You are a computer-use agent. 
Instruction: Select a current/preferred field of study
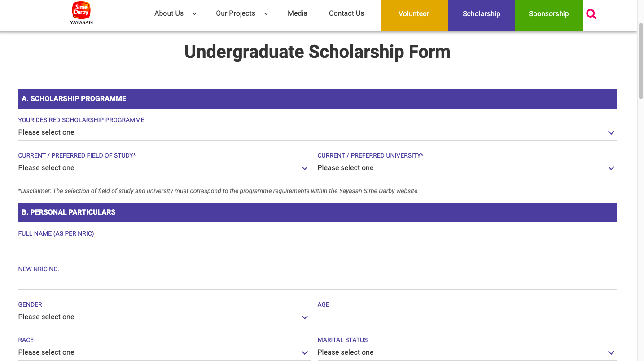click(164, 168)
